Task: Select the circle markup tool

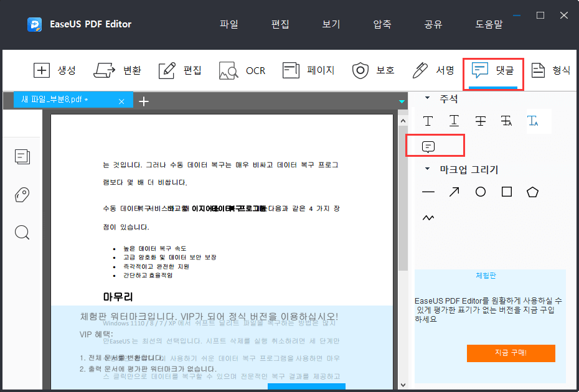Action: pos(480,192)
